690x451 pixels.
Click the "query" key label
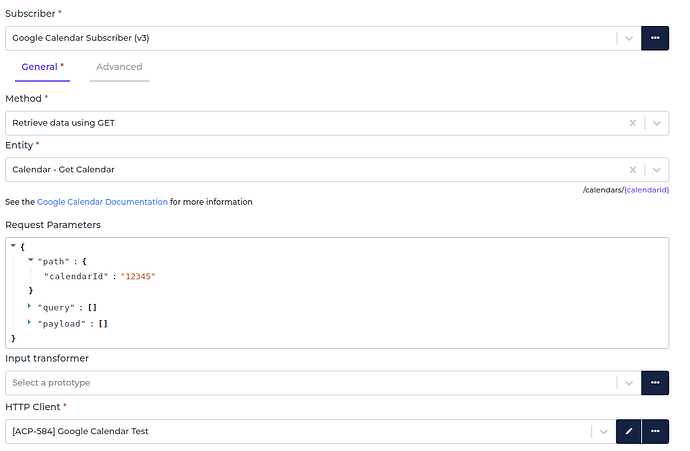coord(56,308)
